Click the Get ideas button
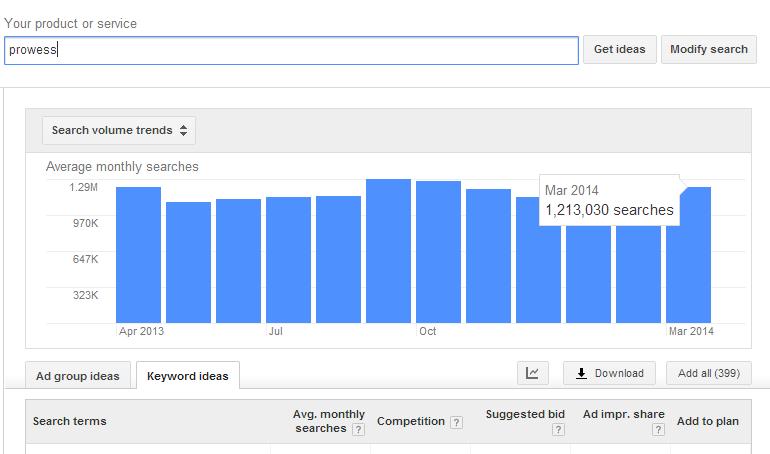Image resolution: width=770 pixels, height=454 pixels. point(620,50)
